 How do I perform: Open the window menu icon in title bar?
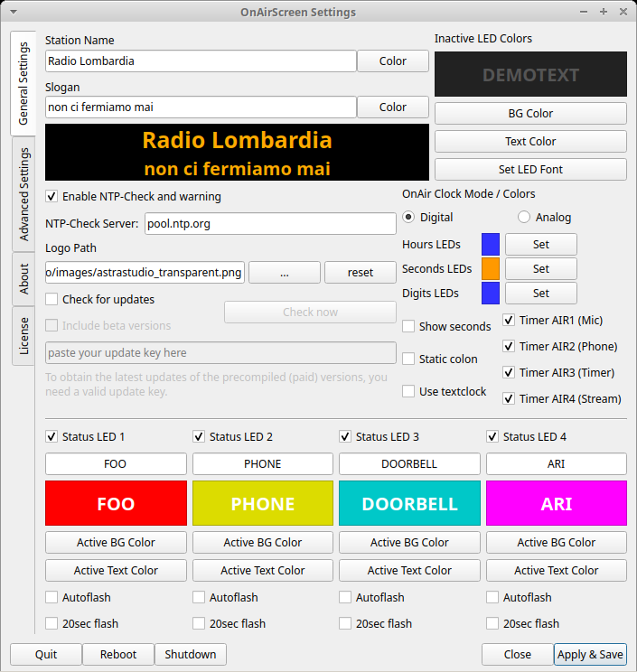pyautogui.click(x=12, y=12)
